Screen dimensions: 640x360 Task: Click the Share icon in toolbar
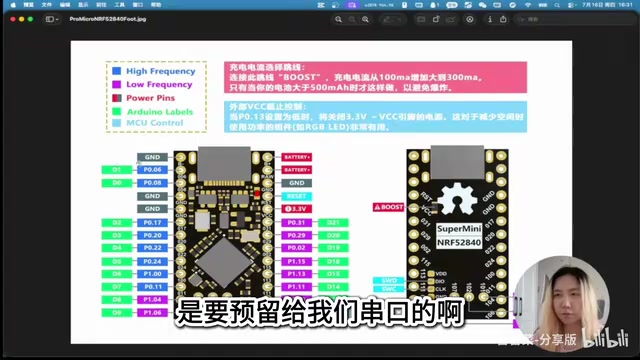click(x=503, y=19)
